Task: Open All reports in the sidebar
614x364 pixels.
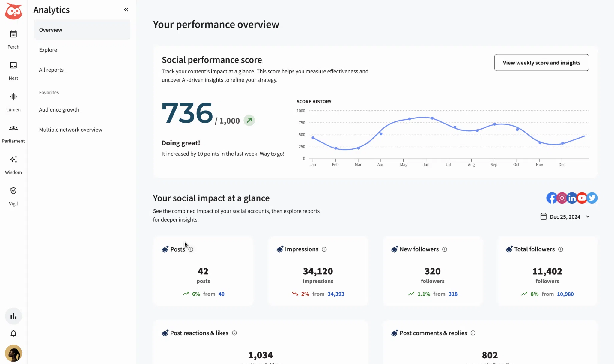Action: point(51,70)
